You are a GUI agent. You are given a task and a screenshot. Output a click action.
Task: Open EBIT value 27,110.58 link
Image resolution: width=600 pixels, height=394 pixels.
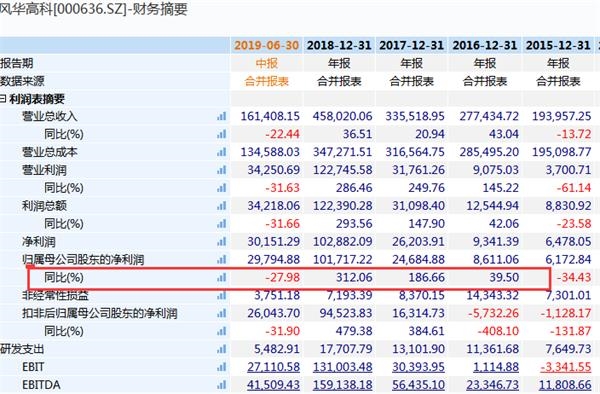(273, 367)
